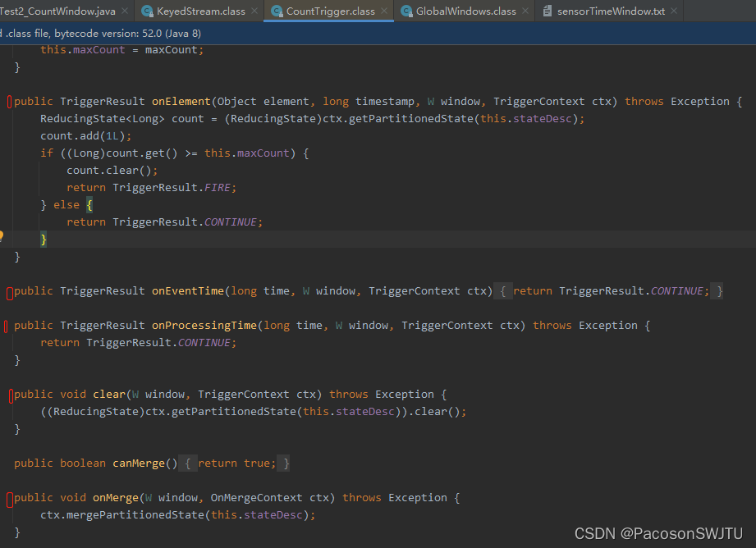This screenshot has height=548, width=756.
Task: Click the intention lightbulb in the gutter
Action: [x=2, y=235]
